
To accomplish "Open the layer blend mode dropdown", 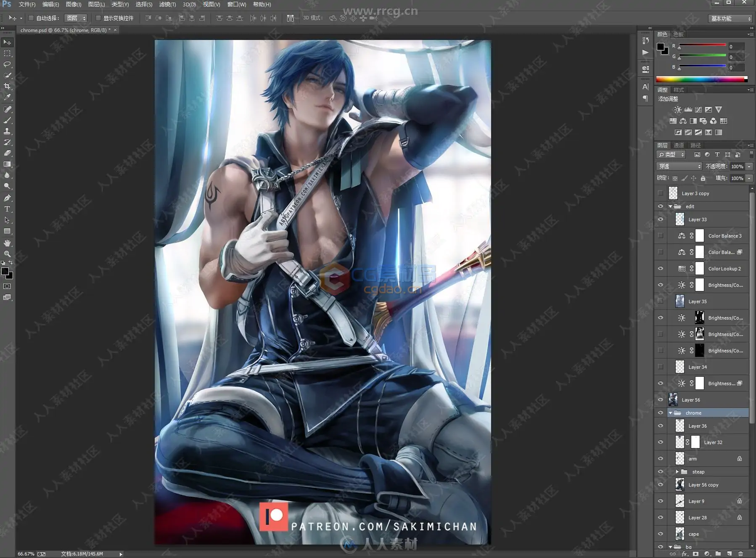I will tap(679, 167).
